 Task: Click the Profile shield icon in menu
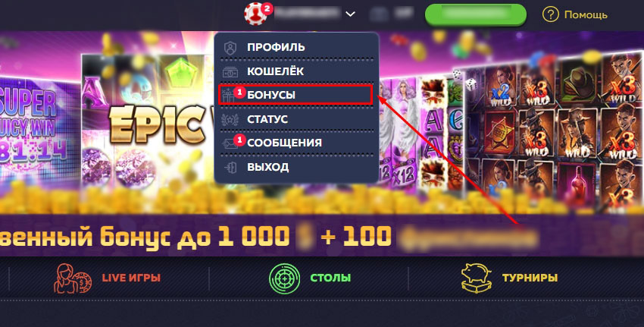coord(230,47)
